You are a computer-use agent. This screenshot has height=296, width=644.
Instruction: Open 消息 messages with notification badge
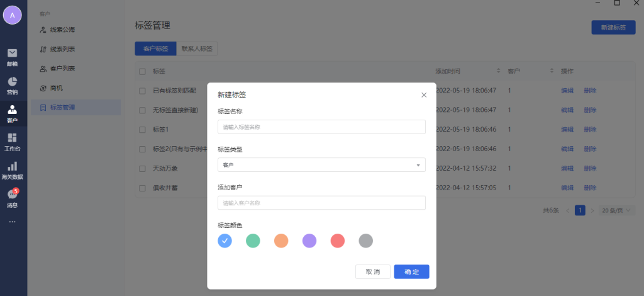tap(13, 195)
